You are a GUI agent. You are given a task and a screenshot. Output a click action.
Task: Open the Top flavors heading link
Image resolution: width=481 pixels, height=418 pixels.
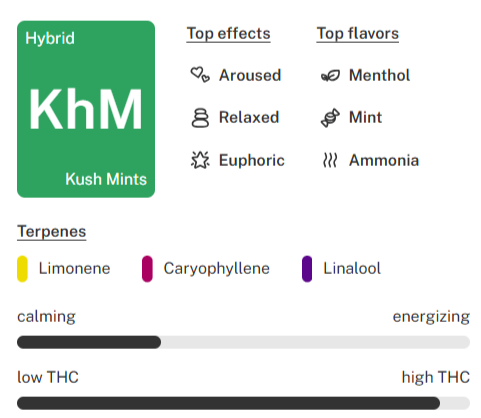pos(358,34)
